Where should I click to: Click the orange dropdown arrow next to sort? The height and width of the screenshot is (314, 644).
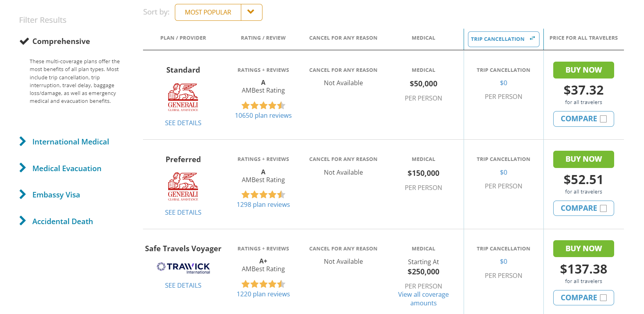tap(251, 12)
